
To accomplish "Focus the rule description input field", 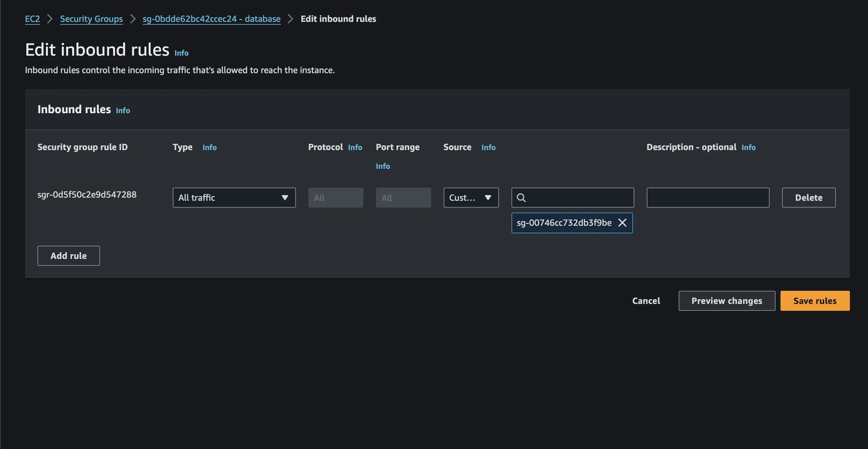I will tap(708, 198).
